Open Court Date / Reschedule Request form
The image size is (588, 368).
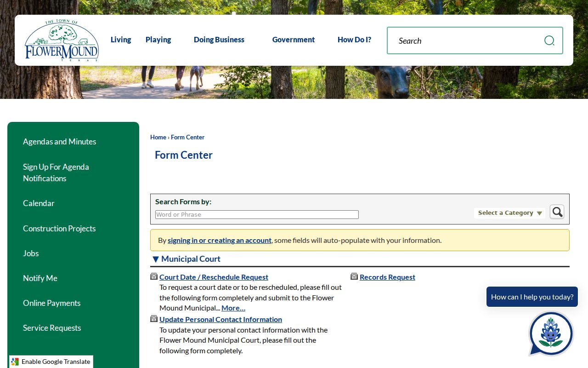[214, 277]
